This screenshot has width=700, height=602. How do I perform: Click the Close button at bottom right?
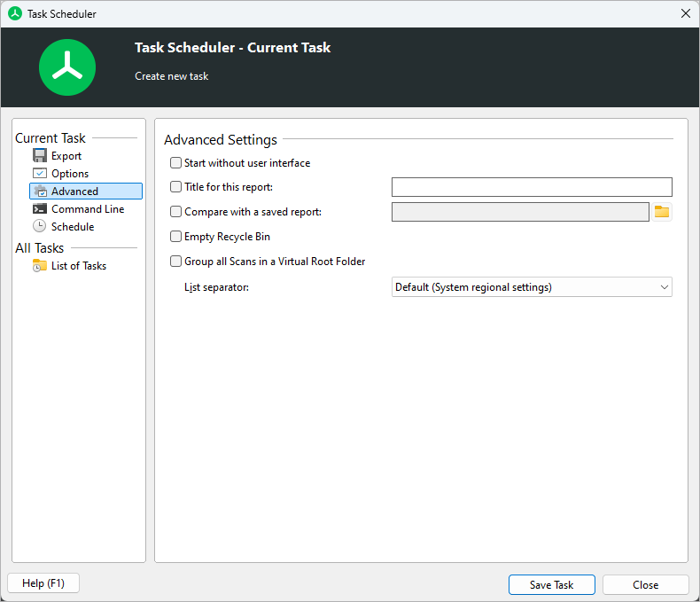[x=645, y=585]
